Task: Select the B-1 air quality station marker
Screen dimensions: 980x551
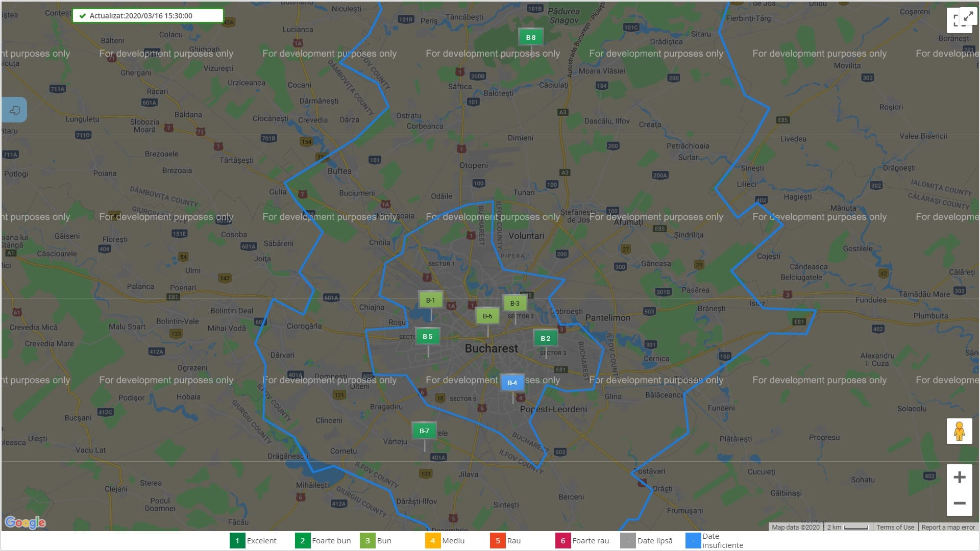Action: 431,300
